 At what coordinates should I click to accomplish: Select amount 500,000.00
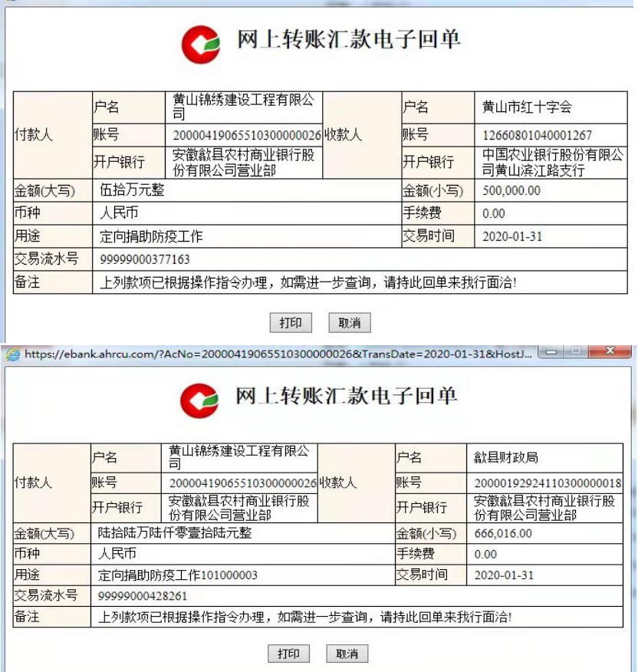click(511, 190)
